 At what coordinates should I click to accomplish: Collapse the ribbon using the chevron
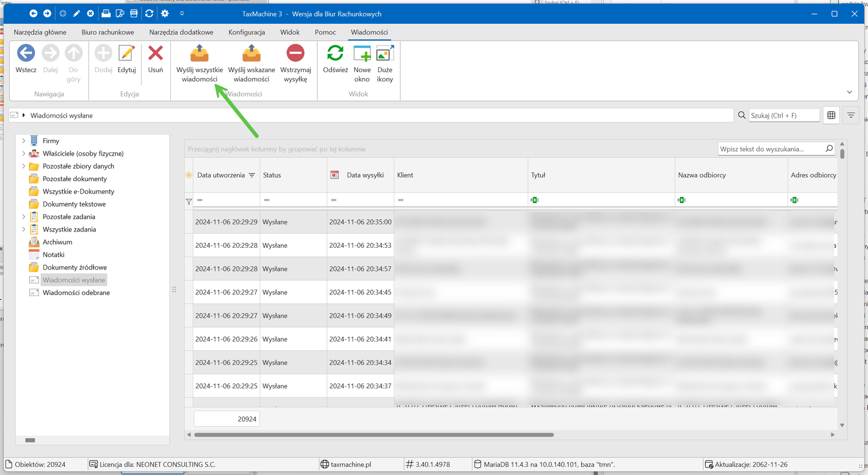pos(849,92)
